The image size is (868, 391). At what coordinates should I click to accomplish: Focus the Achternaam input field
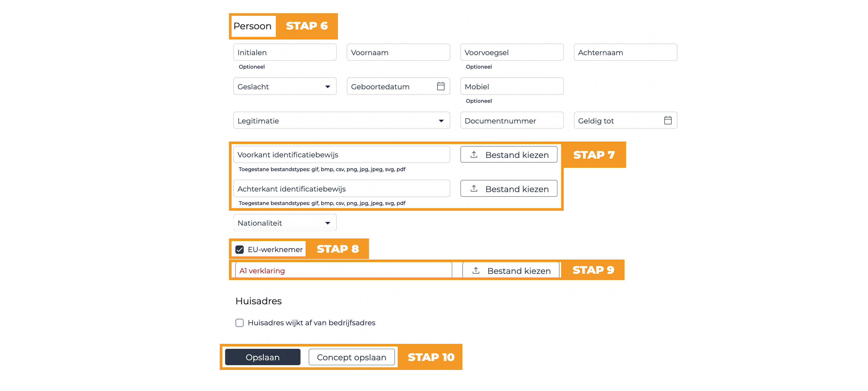pos(625,52)
